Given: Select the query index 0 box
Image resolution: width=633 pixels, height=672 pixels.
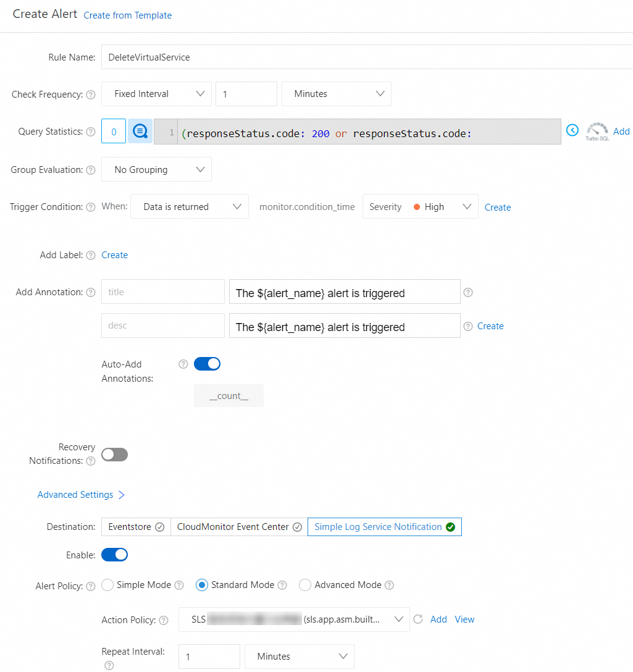Looking at the screenshot, I should coord(114,131).
